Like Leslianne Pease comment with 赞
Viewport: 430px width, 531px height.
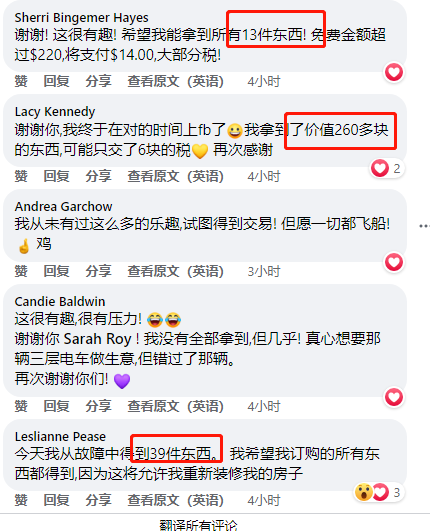[21, 500]
